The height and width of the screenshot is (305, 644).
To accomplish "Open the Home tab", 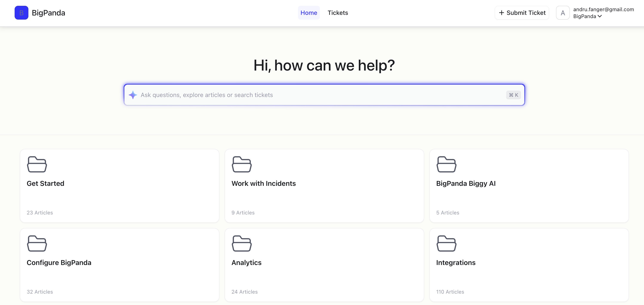I will click(x=308, y=13).
